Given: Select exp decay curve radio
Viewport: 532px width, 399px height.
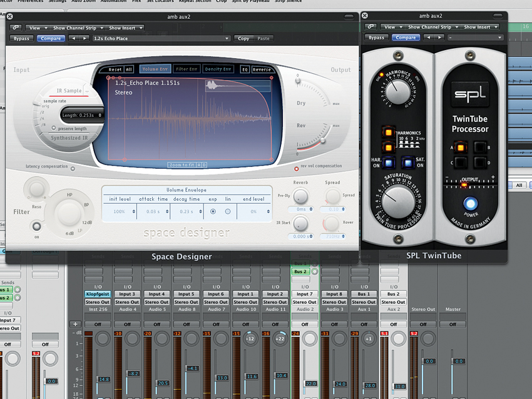Looking at the screenshot, I should tap(213, 211).
